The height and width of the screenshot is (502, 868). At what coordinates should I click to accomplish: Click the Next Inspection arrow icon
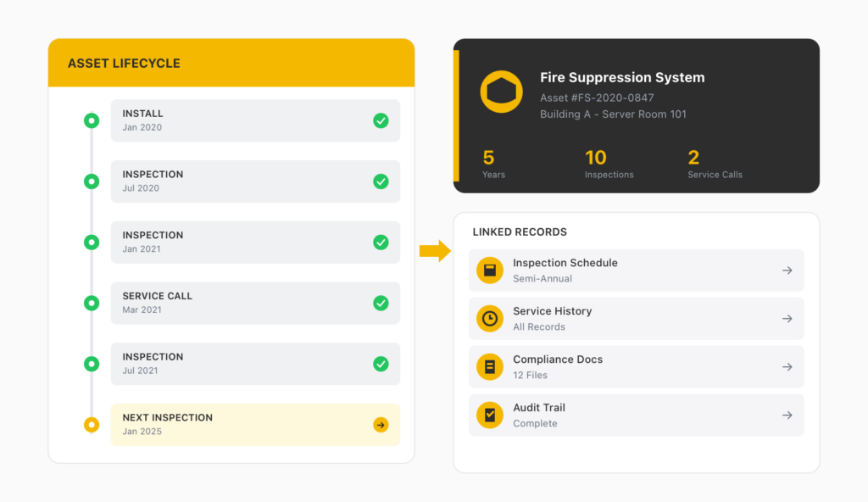381,425
